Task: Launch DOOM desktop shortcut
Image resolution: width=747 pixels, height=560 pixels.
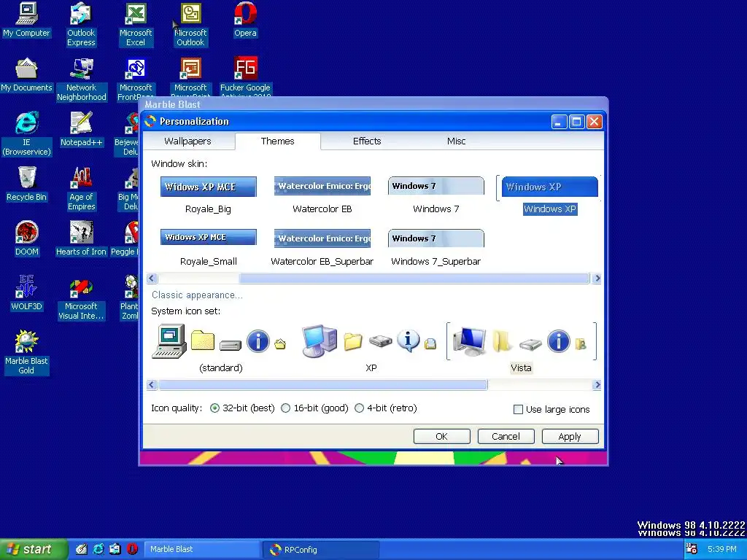Action: (x=26, y=239)
